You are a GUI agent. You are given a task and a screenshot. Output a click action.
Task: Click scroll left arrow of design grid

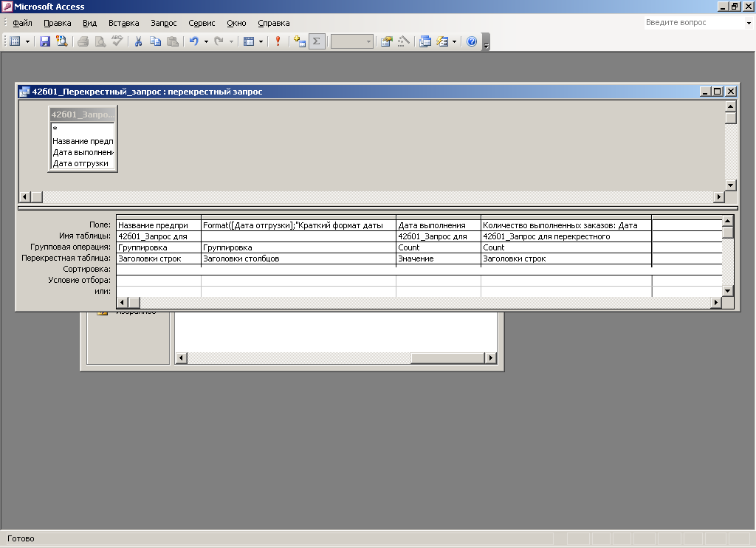pyautogui.click(x=123, y=303)
